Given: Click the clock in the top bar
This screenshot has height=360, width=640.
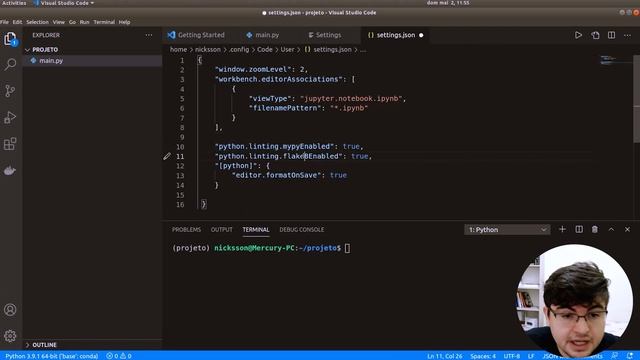Looking at the screenshot, I should click(x=448, y=3).
